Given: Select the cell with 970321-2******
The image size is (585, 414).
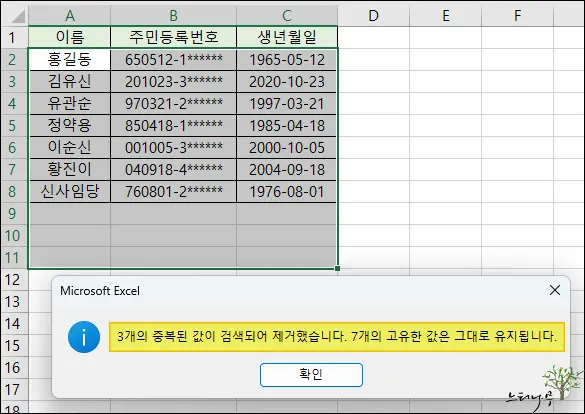Looking at the screenshot, I should pyautogui.click(x=173, y=103).
